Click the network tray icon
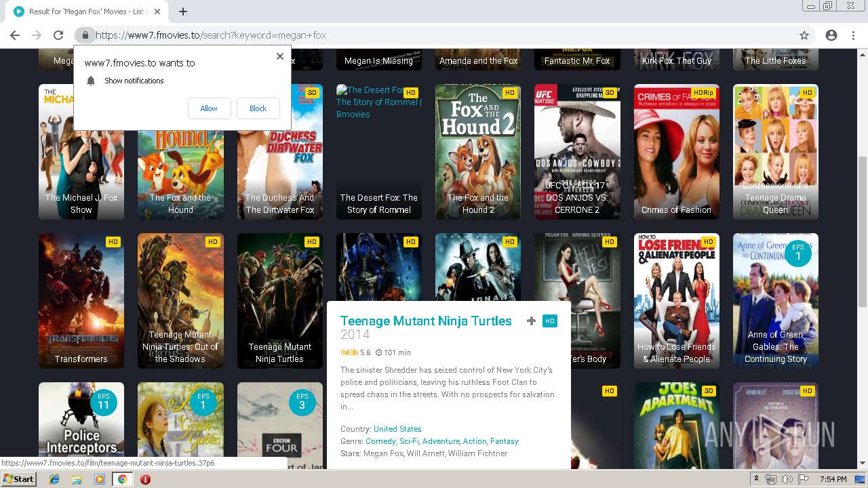This screenshot has width=868, height=488. (771, 479)
